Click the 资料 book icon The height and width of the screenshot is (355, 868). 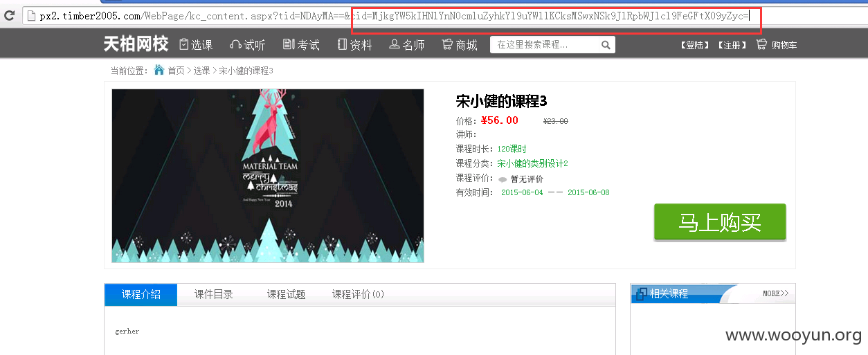point(342,45)
